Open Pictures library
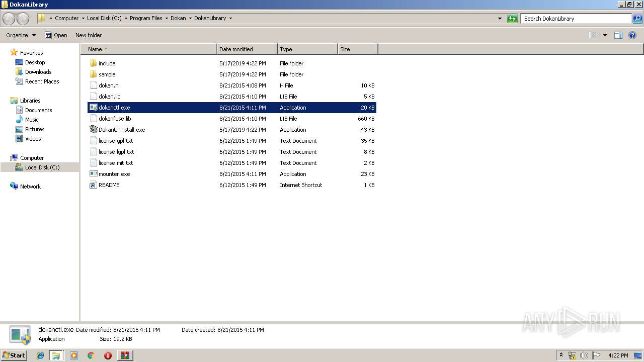Image resolution: width=644 pixels, height=362 pixels. [x=35, y=129]
